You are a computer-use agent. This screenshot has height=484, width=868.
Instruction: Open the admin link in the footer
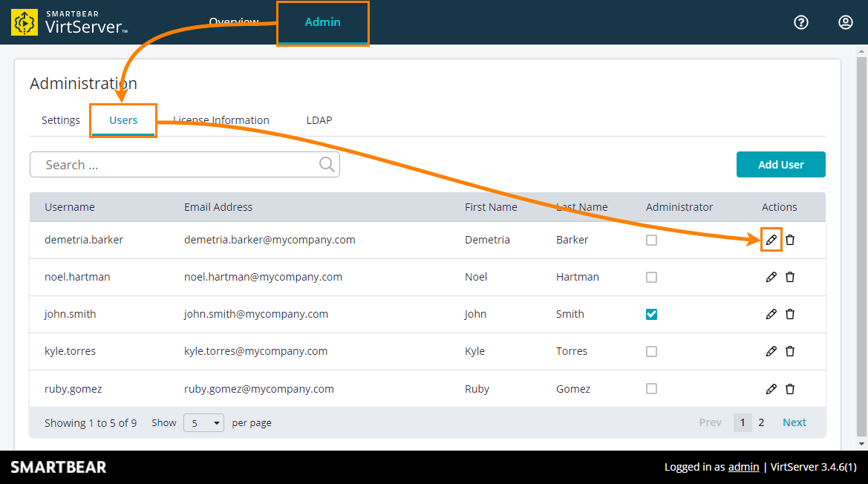pos(743,467)
